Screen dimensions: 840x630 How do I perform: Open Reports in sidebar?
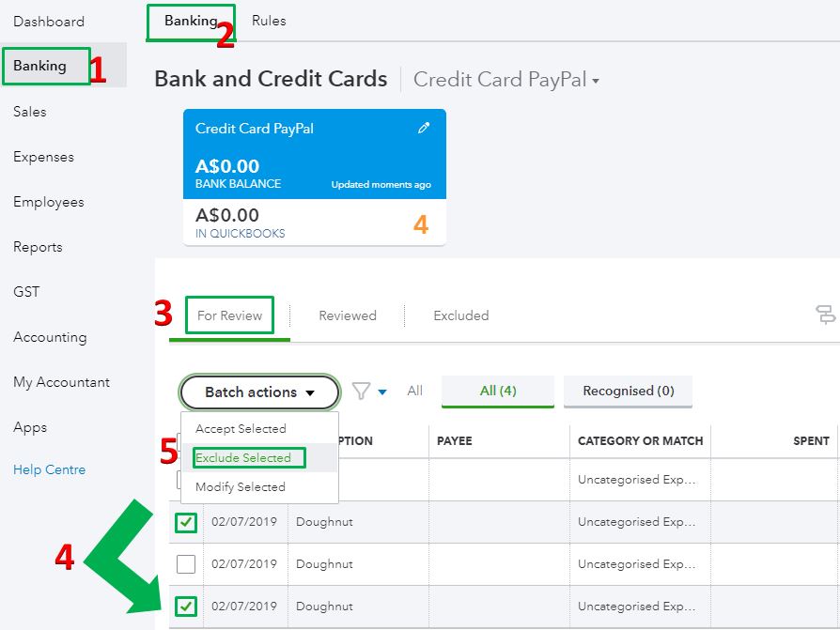point(38,247)
